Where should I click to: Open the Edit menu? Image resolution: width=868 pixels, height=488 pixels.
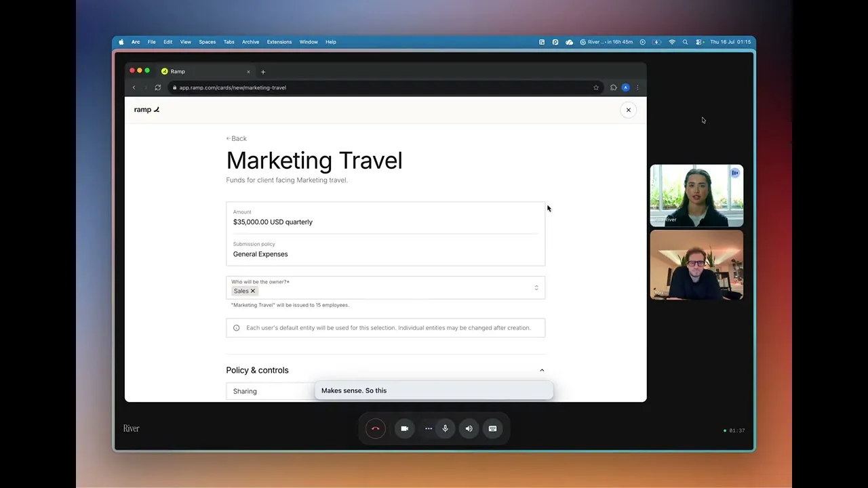(167, 42)
